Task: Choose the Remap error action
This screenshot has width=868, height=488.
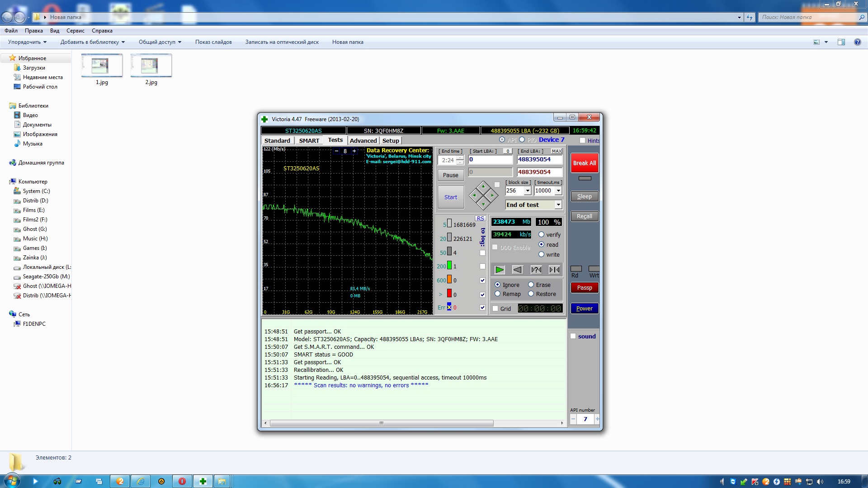Action: pyautogui.click(x=498, y=294)
